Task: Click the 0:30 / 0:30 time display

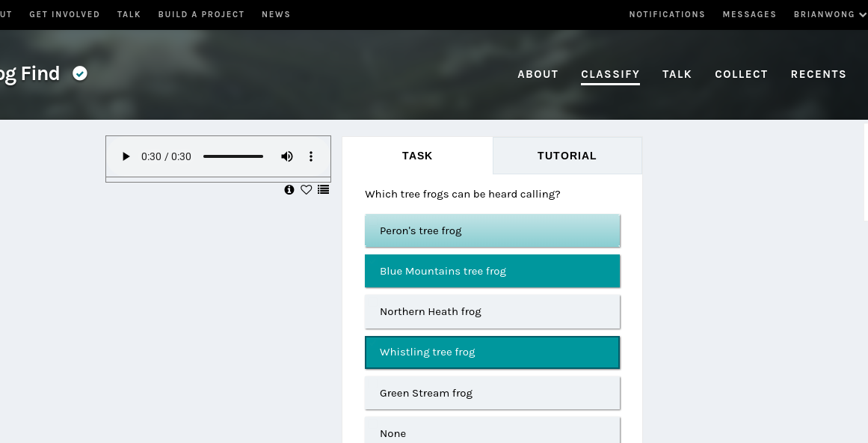Action: pyautogui.click(x=166, y=156)
